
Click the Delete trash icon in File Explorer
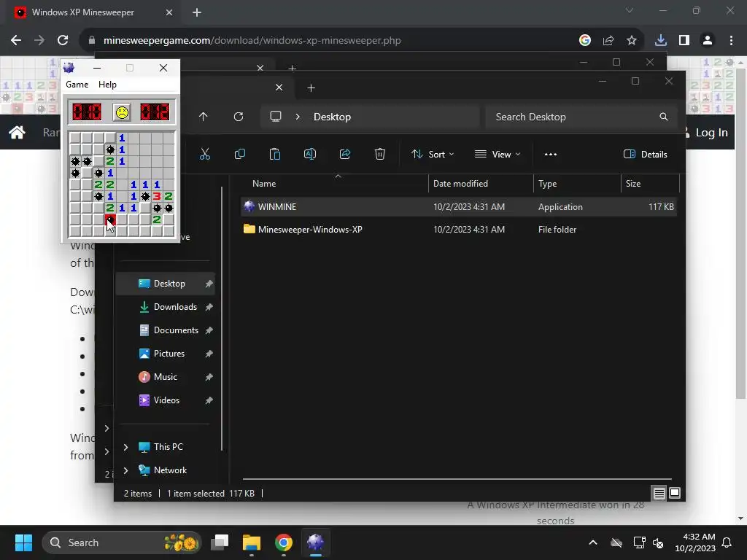379,155
